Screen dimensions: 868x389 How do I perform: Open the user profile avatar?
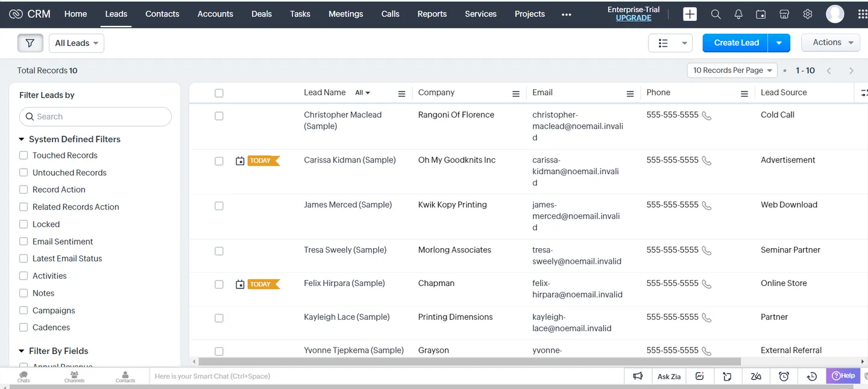click(835, 14)
